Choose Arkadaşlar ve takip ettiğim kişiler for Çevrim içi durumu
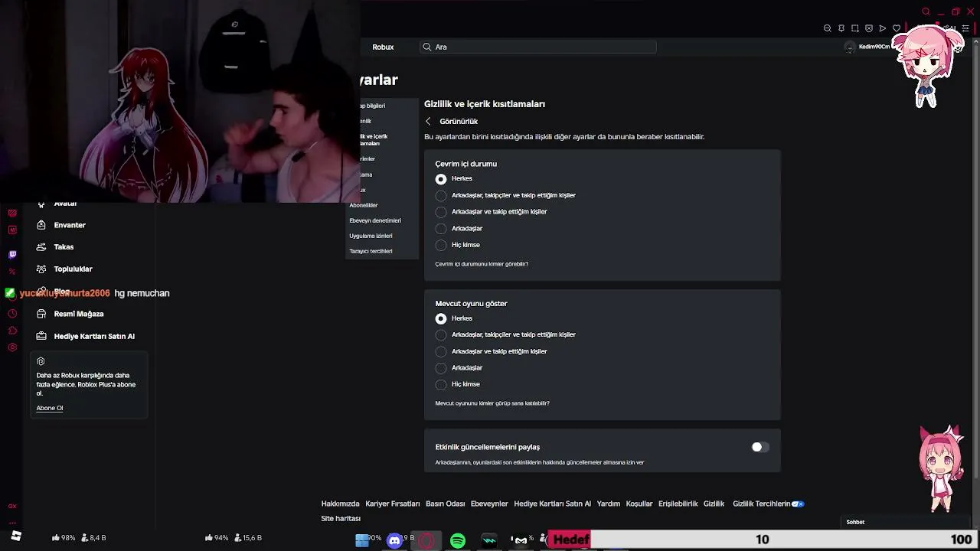The height and width of the screenshot is (551, 980). point(441,212)
